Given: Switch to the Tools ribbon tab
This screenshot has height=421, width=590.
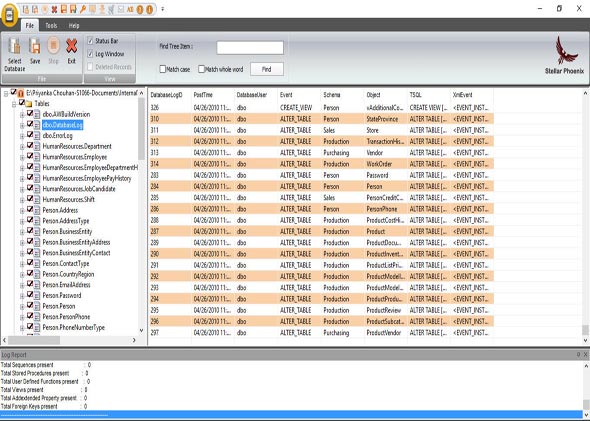Looking at the screenshot, I should [51, 26].
